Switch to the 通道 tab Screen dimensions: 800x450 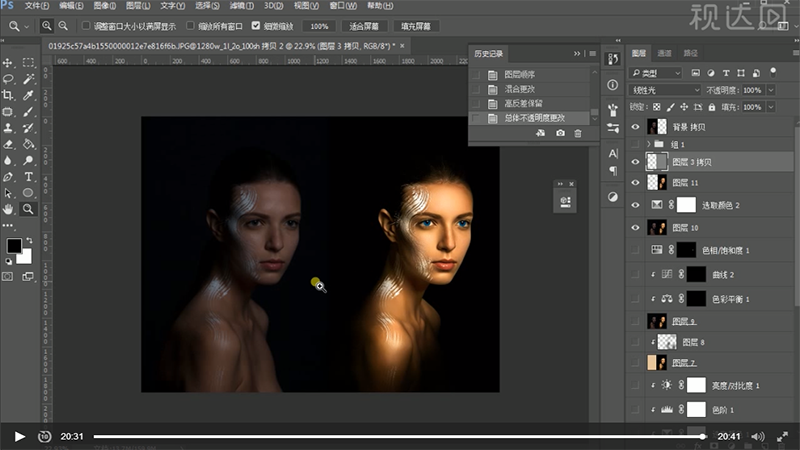click(x=664, y=53)
